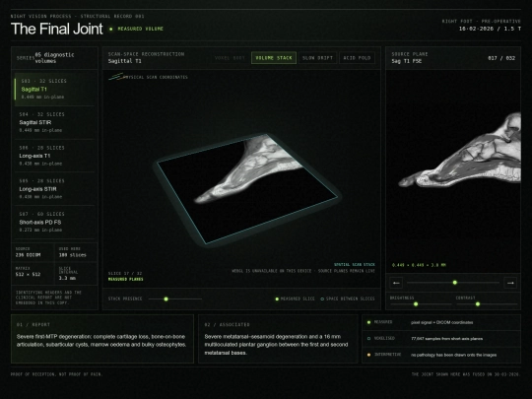The height and width of the screenshot is (399, 532).
Task: Adjust the Brightness slider
Action: (x=421, y=304)
